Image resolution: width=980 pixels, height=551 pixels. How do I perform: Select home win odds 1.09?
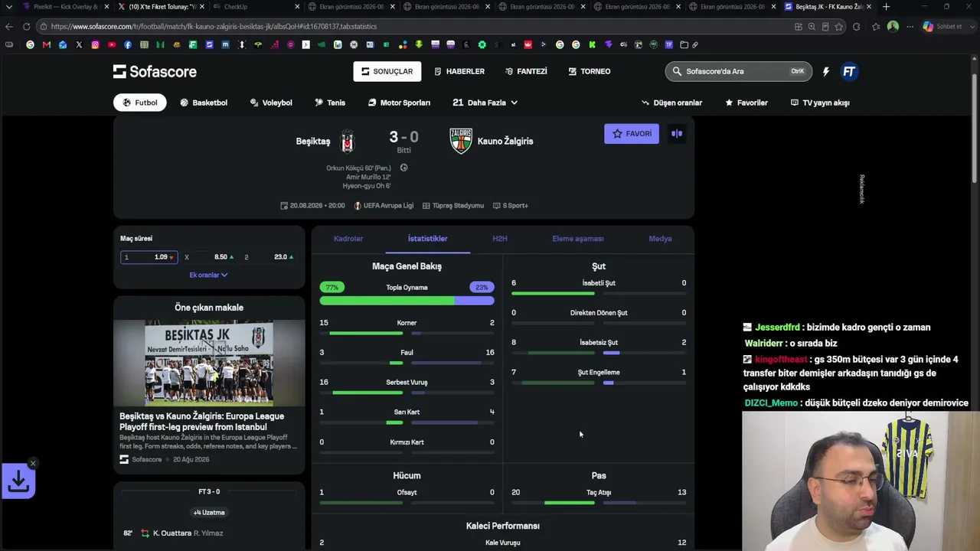pyautogui.click(x=149, y=257)
